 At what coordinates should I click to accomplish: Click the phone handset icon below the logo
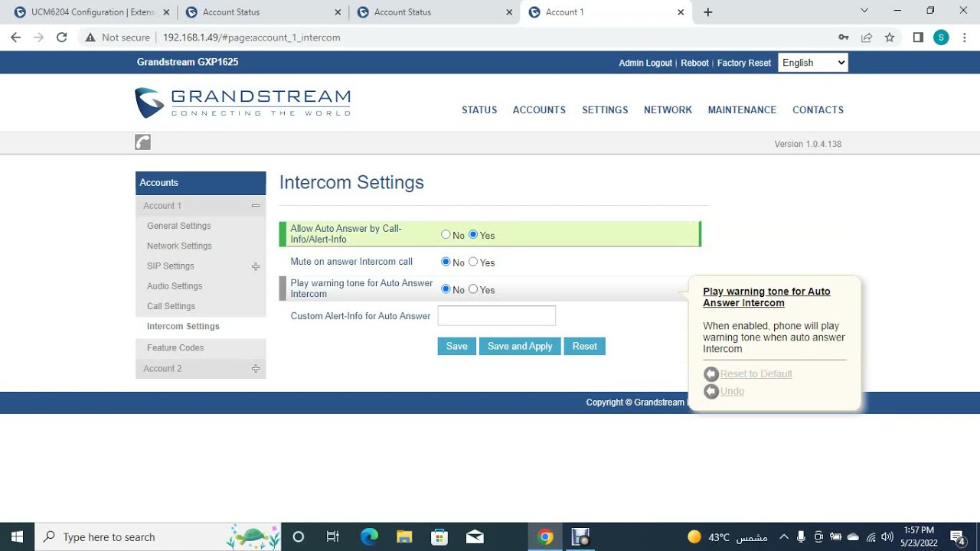142,142
